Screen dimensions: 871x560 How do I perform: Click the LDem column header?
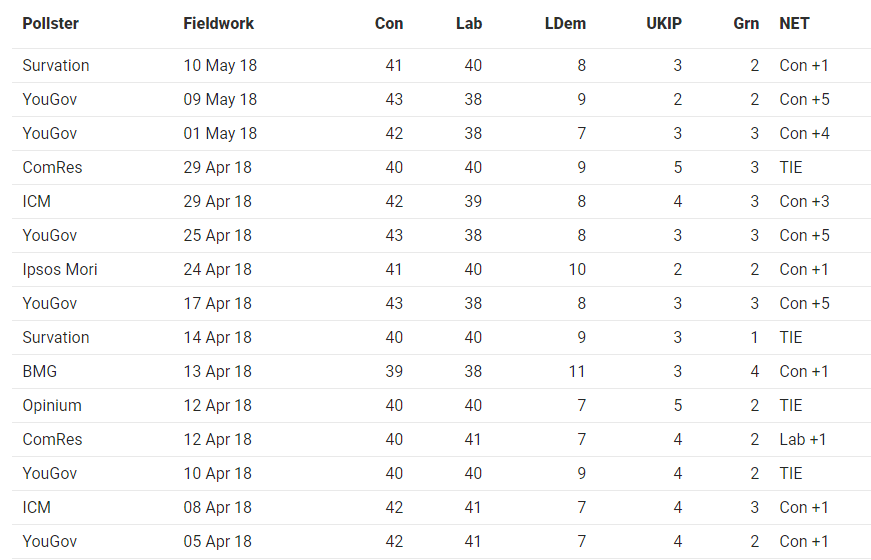pos(565,23)
